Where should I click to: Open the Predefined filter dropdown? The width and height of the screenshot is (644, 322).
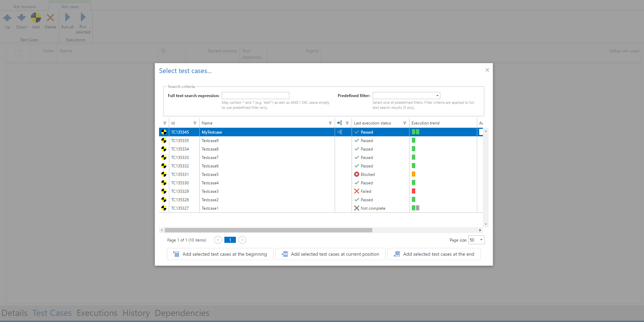click(437, 96)
